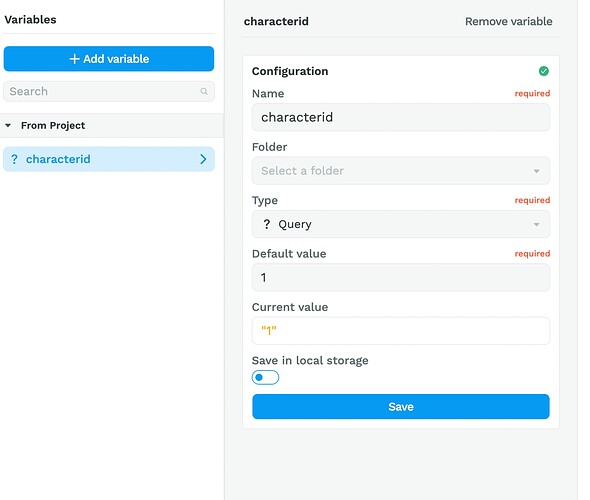Click the Add variable button
Screen dimensions: 590x500
pyautogui.click(x=109, y=59)
